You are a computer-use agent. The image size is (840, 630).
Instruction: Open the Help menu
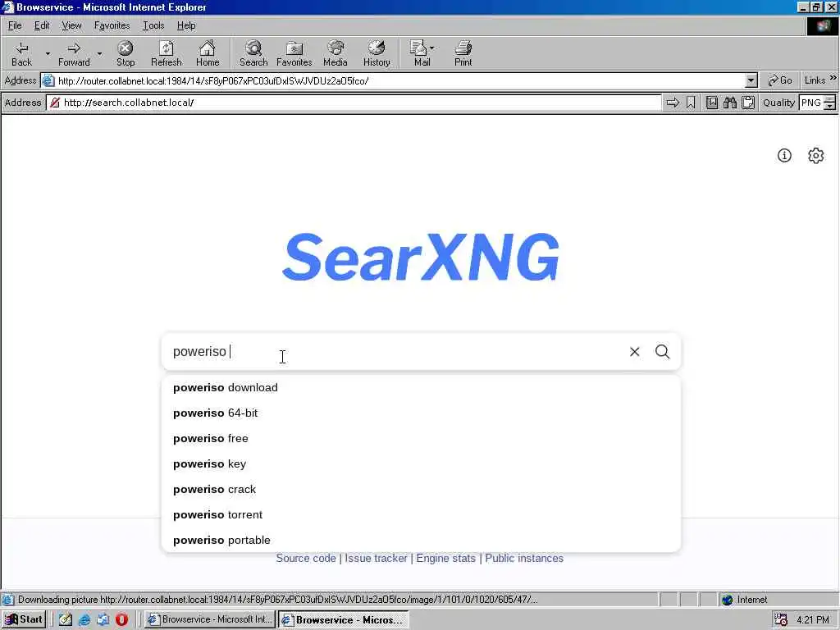pos(186,25)
